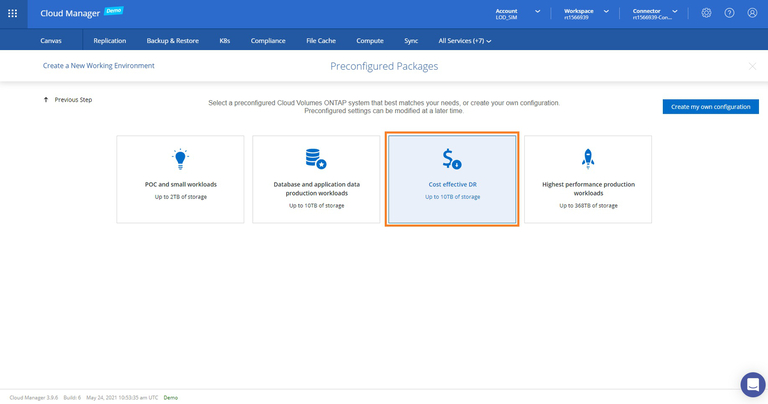Open the chat bubble widget
Screen dimensions: 768x404
coord(752,385)
